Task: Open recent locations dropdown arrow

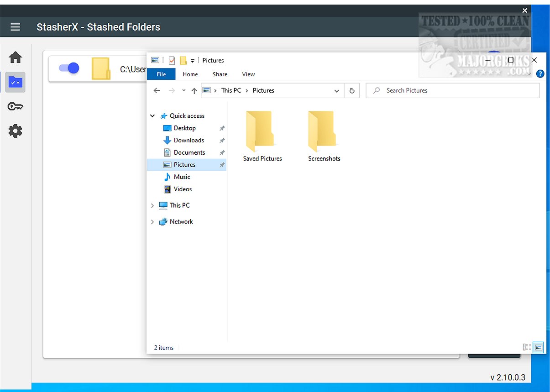Action: tap(184, 90)
